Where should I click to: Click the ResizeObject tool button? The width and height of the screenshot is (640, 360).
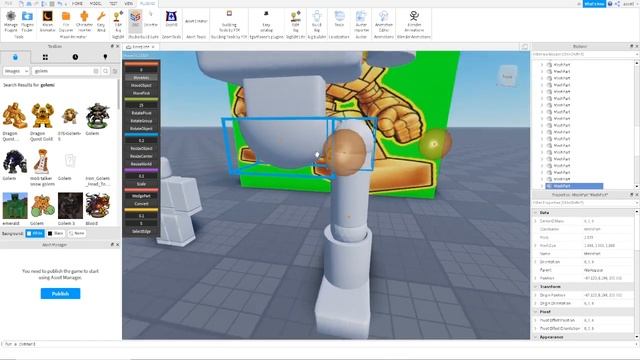pos(141,149)
